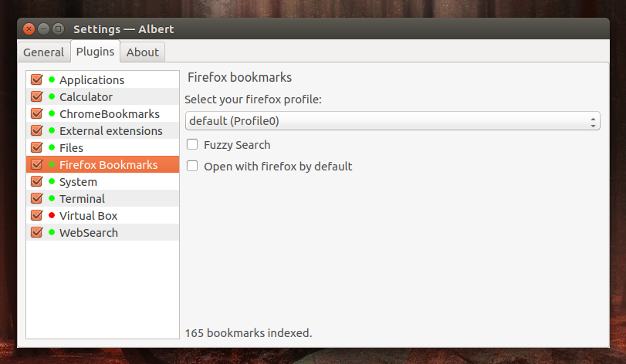Uncheck the WebSearch plugin checkbox

[x=37, y=232]
